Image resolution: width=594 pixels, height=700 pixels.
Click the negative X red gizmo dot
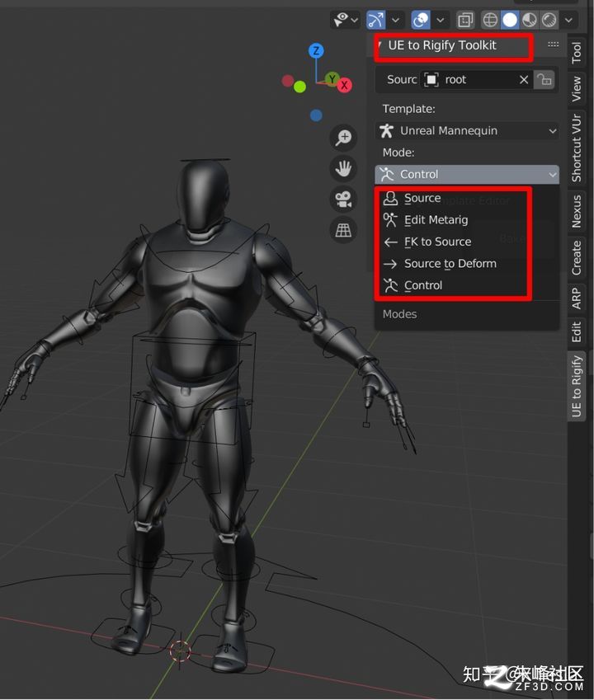(x=288, y=81)
